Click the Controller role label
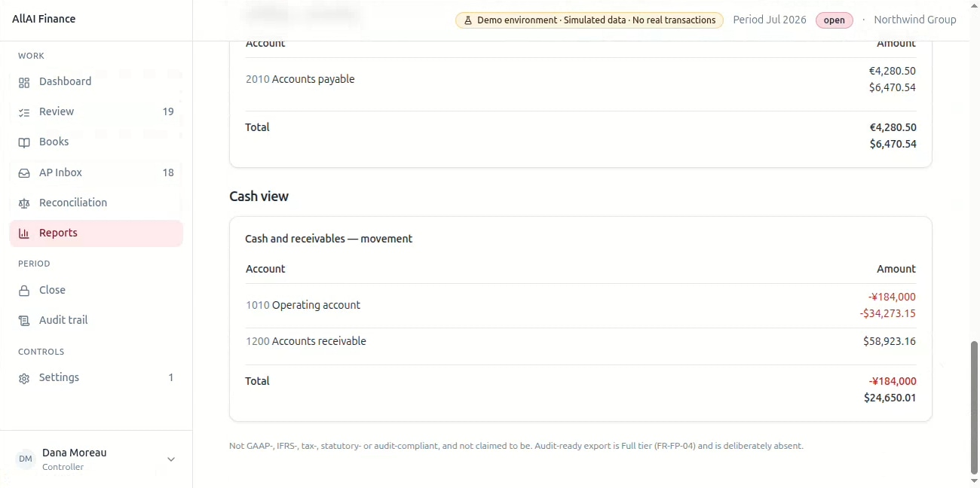Viewport: 980px width, 488px height. (x=63, y=467)
